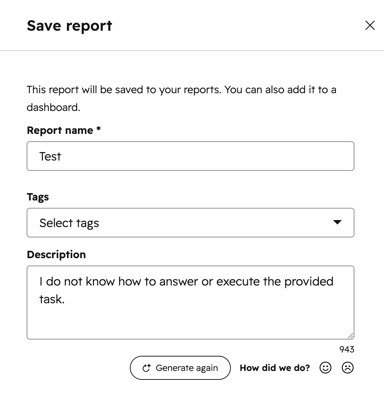Open the Select tags dropdown

tap(190, 223)
